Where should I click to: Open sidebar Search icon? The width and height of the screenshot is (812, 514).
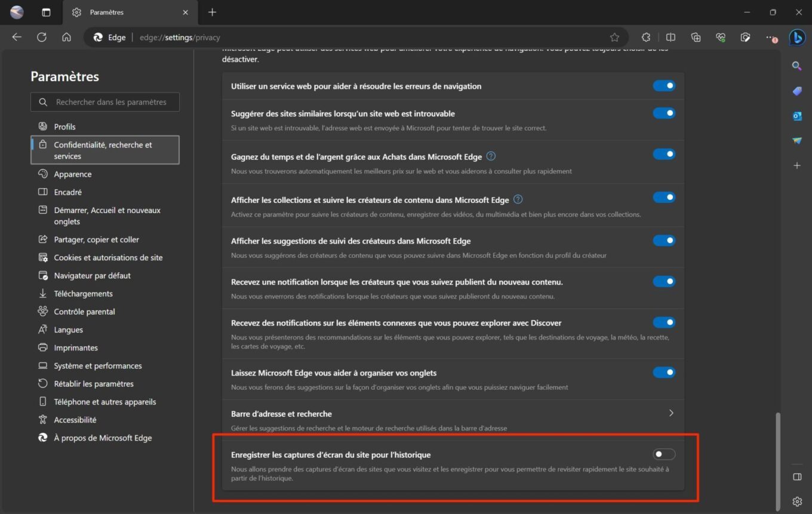coord(796,66)
